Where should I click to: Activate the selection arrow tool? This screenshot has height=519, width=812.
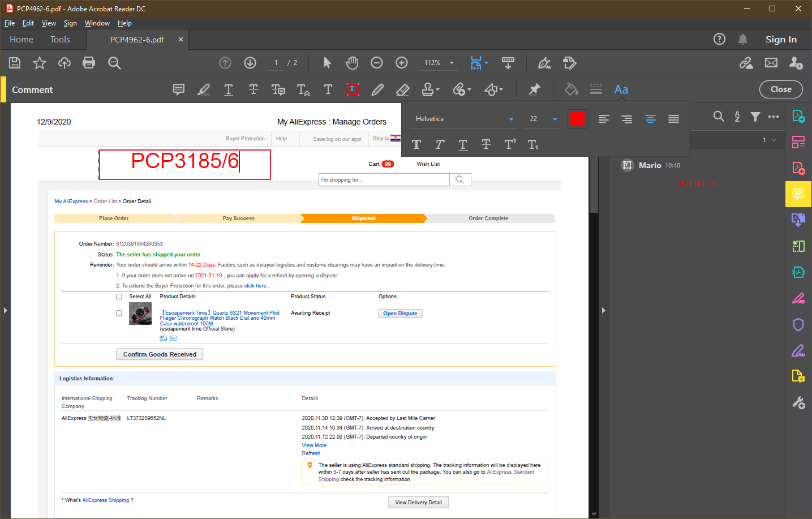tap(327, 63)
